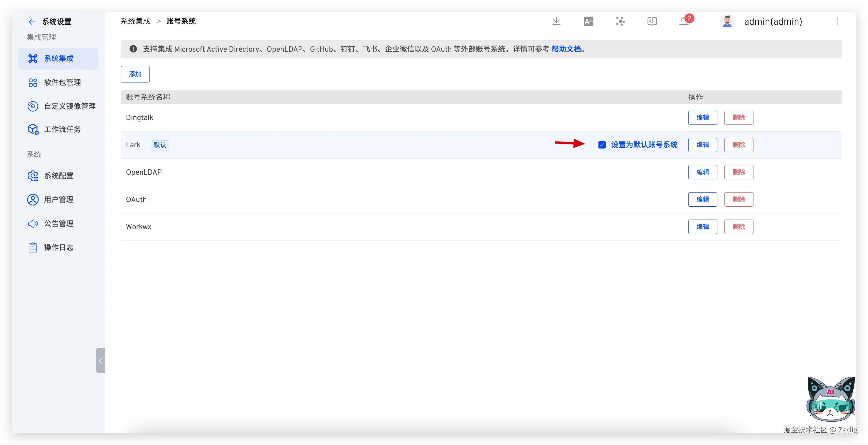Click the download icon in top bar

[x=556, y=21]
